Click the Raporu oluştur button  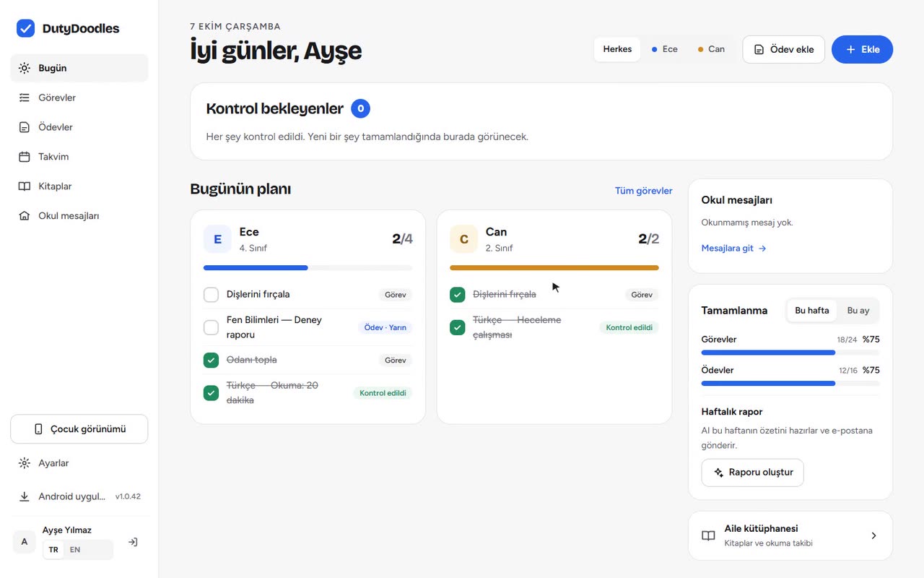point(752,473)
